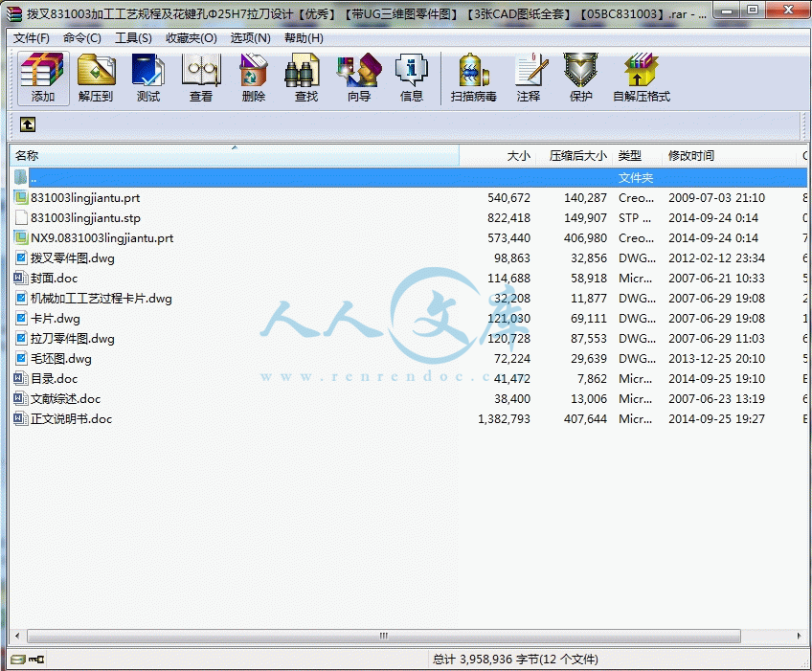Go up one folder level arrow

tap(28, 124)
